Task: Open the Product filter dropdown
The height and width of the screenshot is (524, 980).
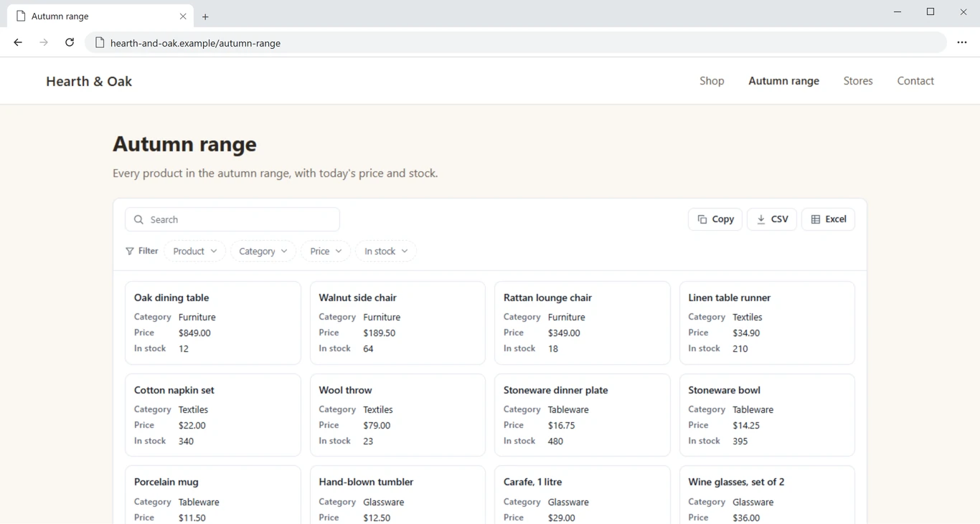Action: (x=195, y=251)
